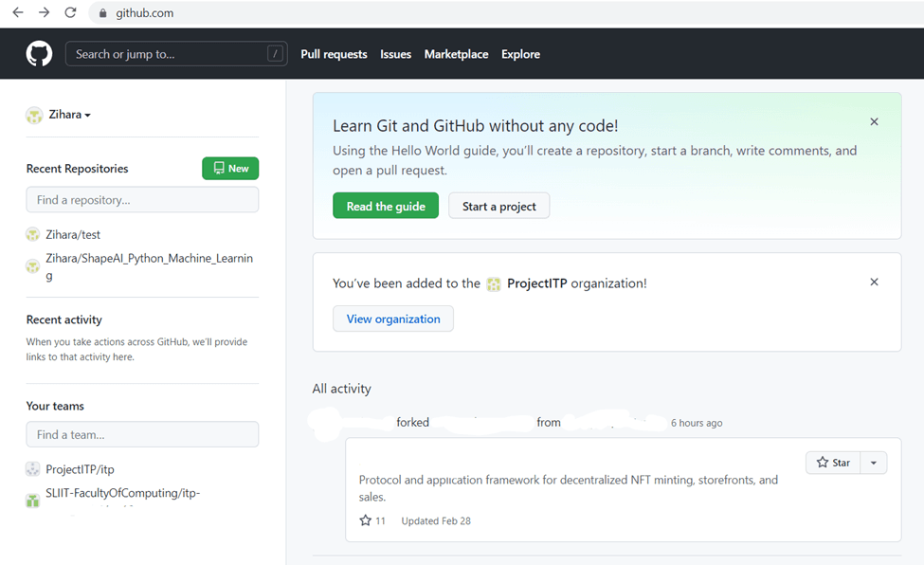Viewport: 924px width, 565px height.
Task: Create a New repository
Action: (x=230, y=168)
